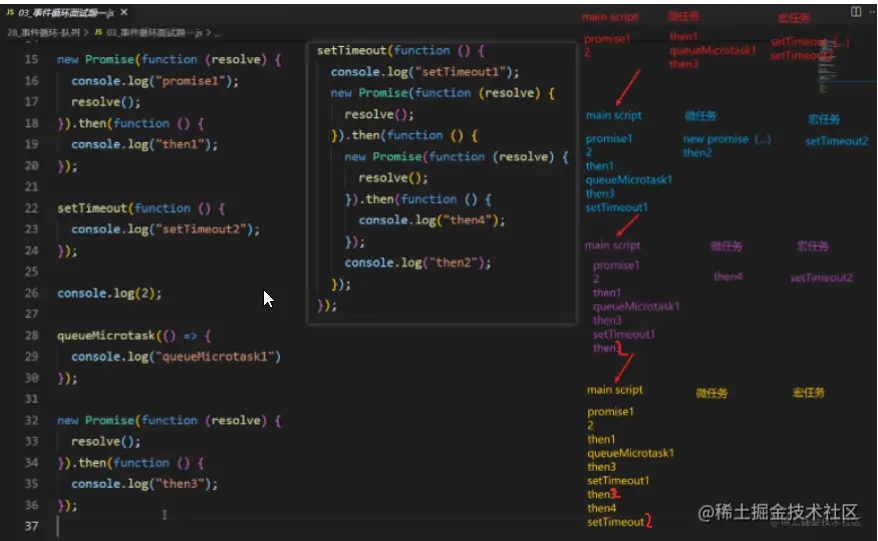Click }).then(function () { on line 34
878x541 pixels.
pyautogui.click(x=130, y=463)
